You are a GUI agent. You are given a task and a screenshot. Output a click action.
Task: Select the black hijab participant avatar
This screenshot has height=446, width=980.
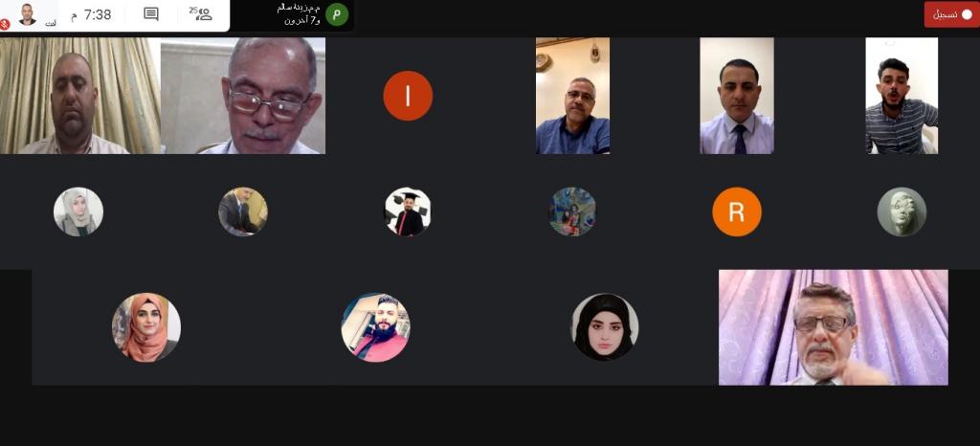(605, 327)
